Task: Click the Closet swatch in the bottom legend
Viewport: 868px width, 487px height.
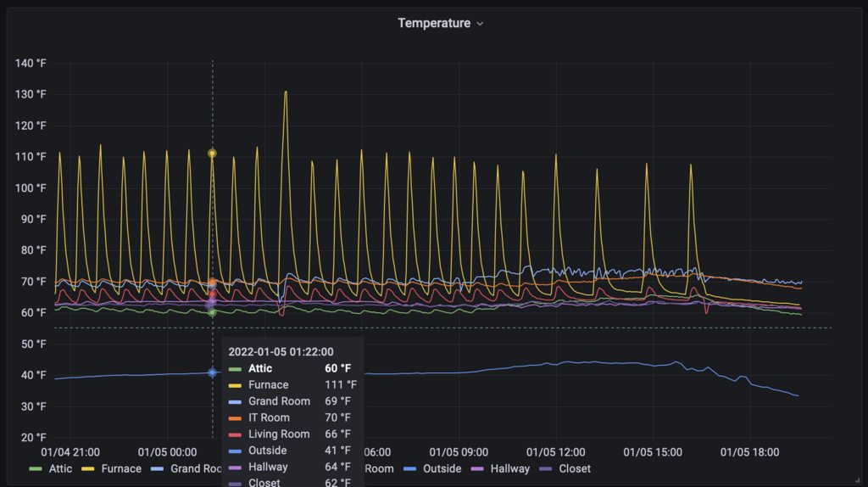Action: pyautogui.click(x=545, y=468)
